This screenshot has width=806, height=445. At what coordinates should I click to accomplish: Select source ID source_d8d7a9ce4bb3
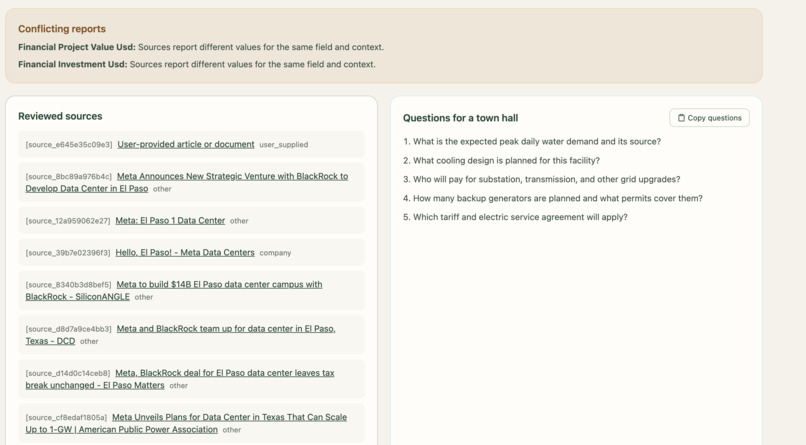click(68, 329)
